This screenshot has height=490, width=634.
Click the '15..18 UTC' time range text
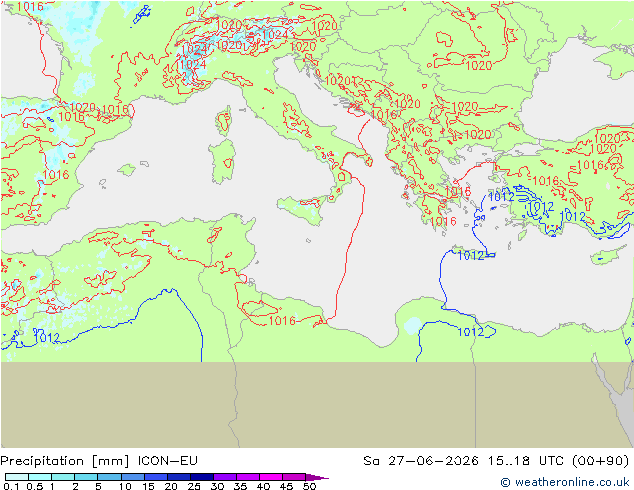pos(527,461)
